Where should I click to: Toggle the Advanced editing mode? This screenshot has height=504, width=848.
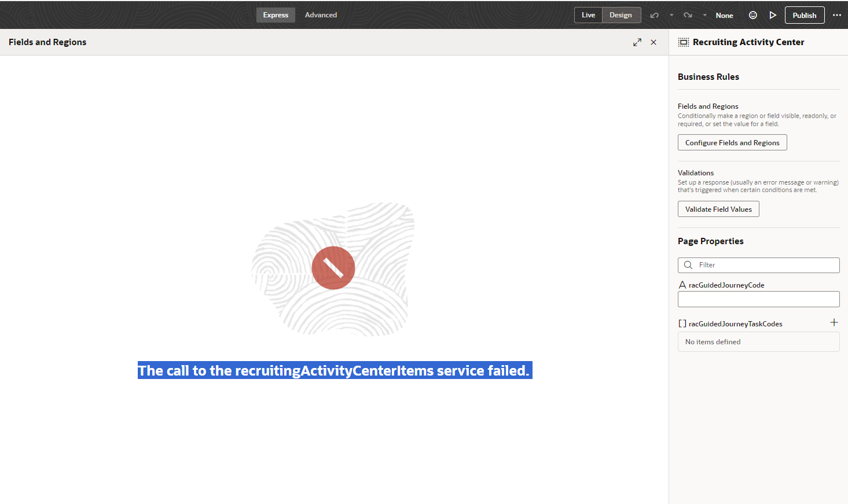321,14
